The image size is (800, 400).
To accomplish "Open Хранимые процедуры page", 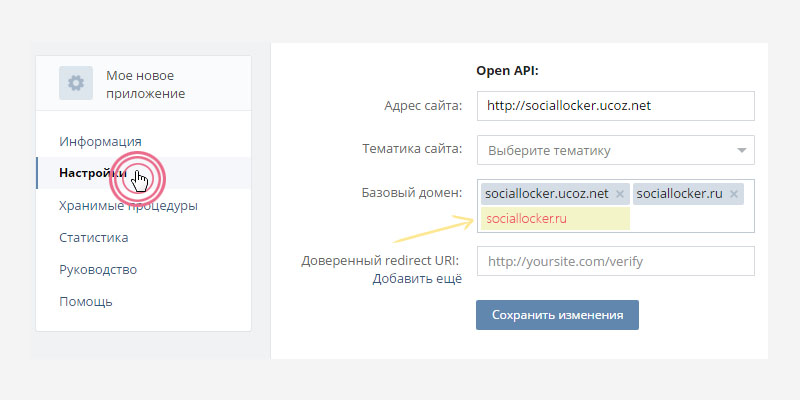I will click(128, 206).
